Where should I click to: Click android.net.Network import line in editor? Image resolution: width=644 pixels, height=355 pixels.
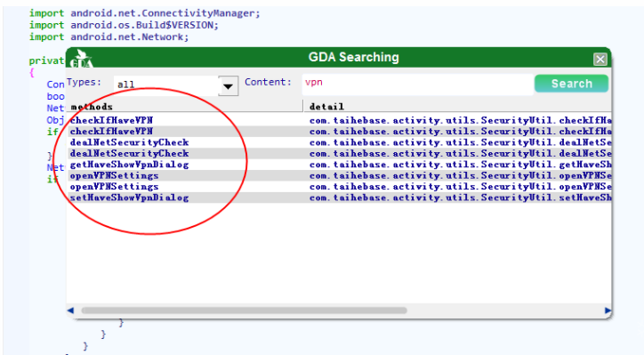click(x=109, y=37)
